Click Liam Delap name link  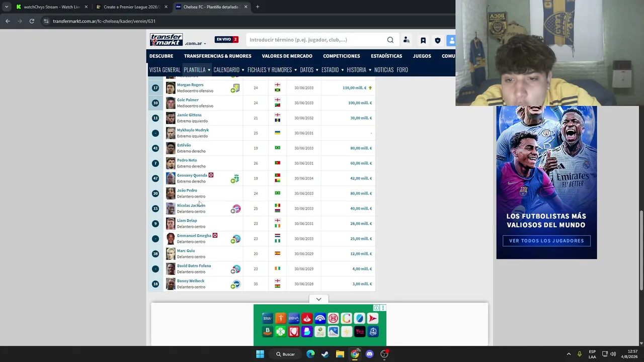tap(187, 221)
